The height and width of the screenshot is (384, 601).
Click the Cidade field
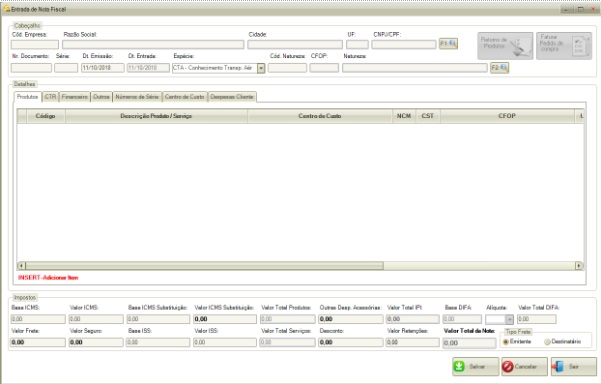tap(295, 44)
